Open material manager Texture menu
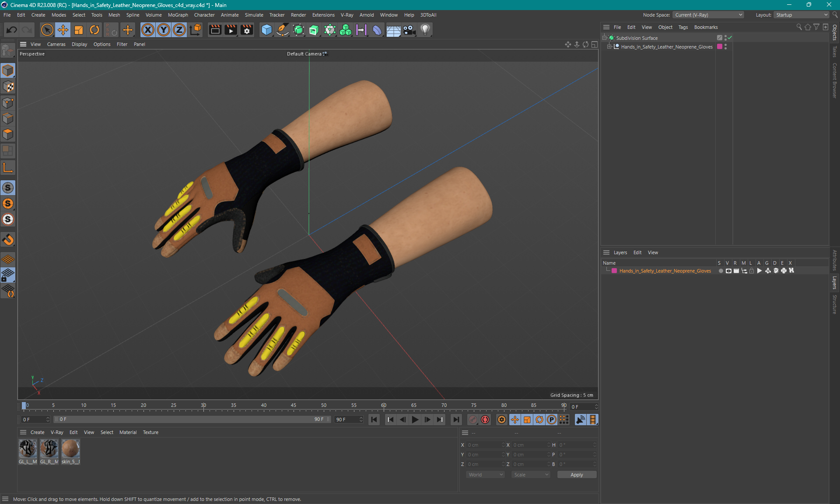840x504 pixels. point(150,432)
